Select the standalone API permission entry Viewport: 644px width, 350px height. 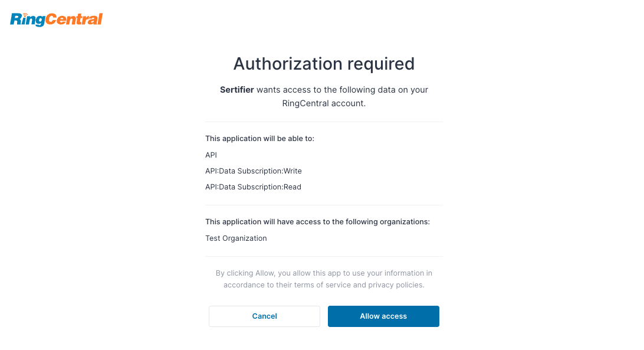pos(211,155)
